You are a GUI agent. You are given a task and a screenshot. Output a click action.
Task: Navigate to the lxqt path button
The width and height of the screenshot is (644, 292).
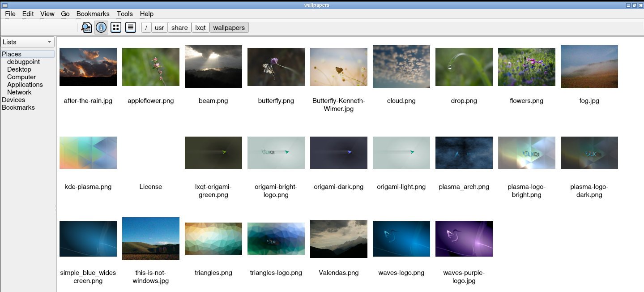click(200, 28)
